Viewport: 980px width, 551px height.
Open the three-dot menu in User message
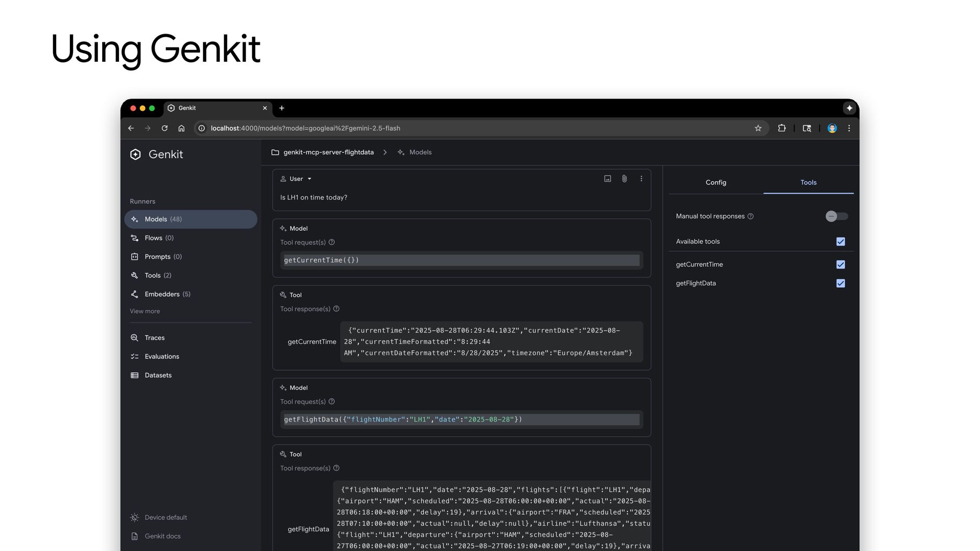(641, 179)
